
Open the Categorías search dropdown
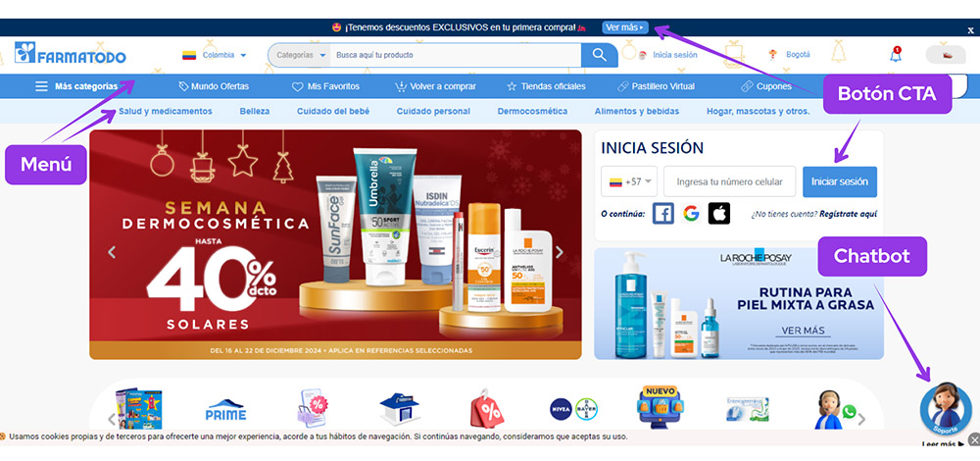[301, 55]
